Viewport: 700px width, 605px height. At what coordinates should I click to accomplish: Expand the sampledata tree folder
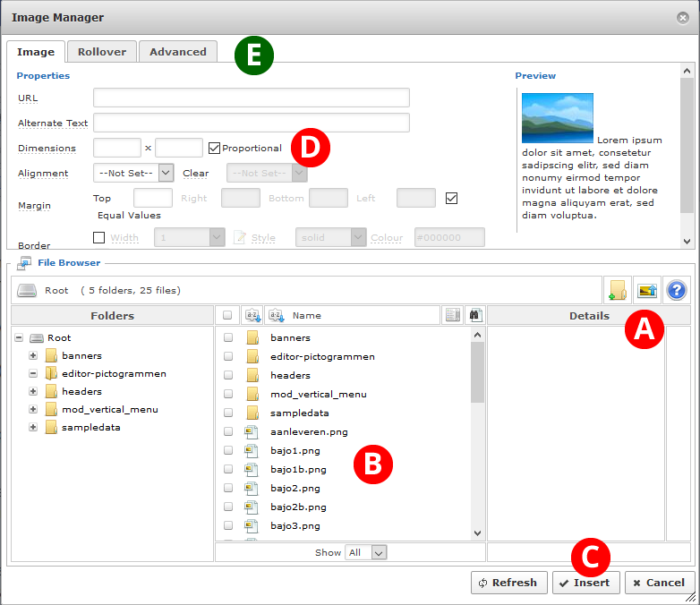33,427
